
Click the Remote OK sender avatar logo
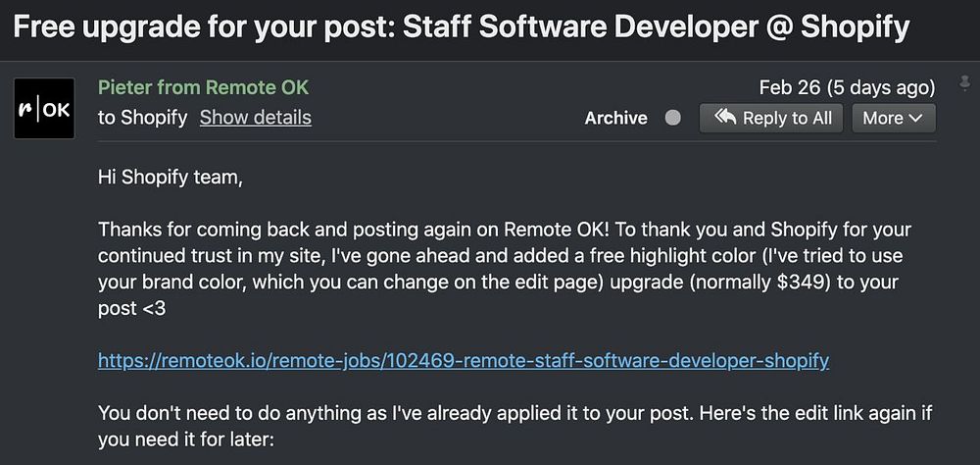[44, 108]
